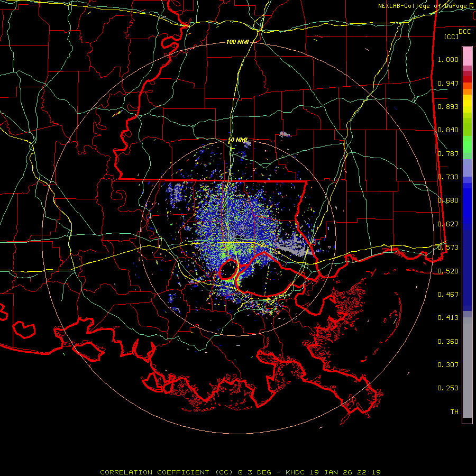The image size is (476, 476).
Task: Select the 0.3 DEG elevation text
Action: (254, 472)
